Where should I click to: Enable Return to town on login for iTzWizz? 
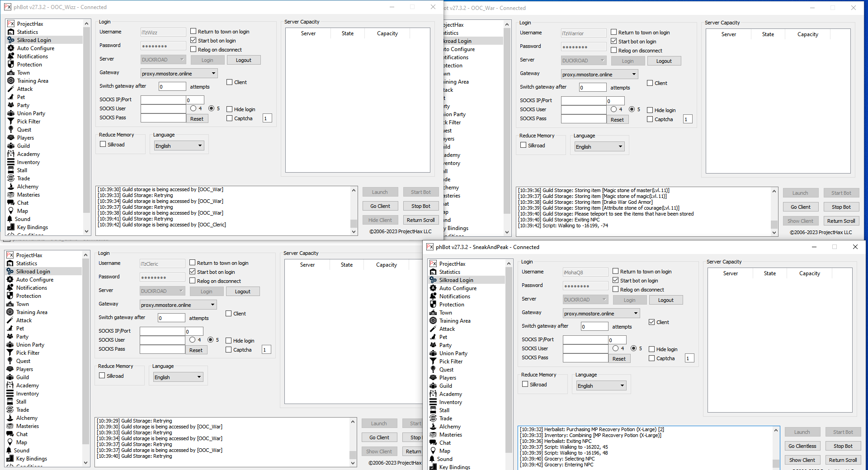[x=193, y=32]
